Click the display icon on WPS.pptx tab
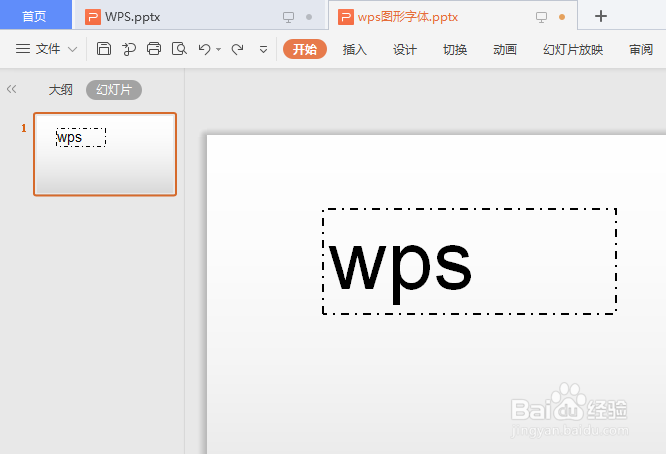 click(288, 17)
